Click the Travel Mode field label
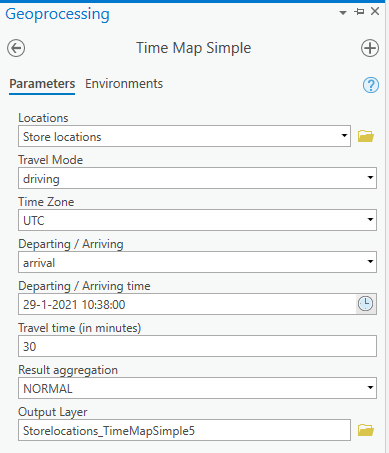 [51, 160]
